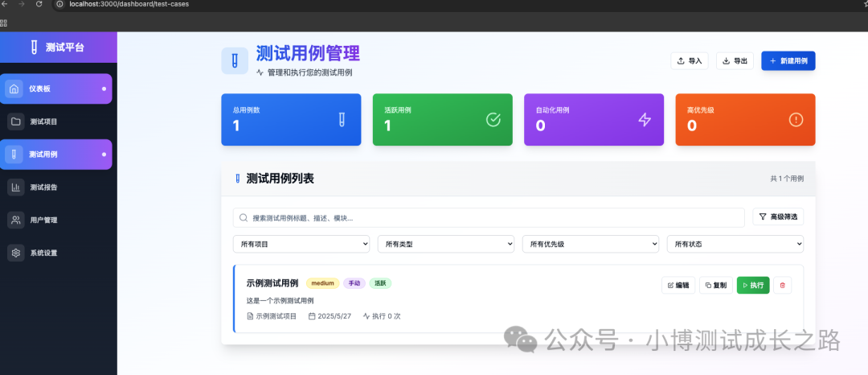Viewport: 868px width, 375px height.
Task: Select 测试用例 sidebar item
Action: (x=56, y=154)
